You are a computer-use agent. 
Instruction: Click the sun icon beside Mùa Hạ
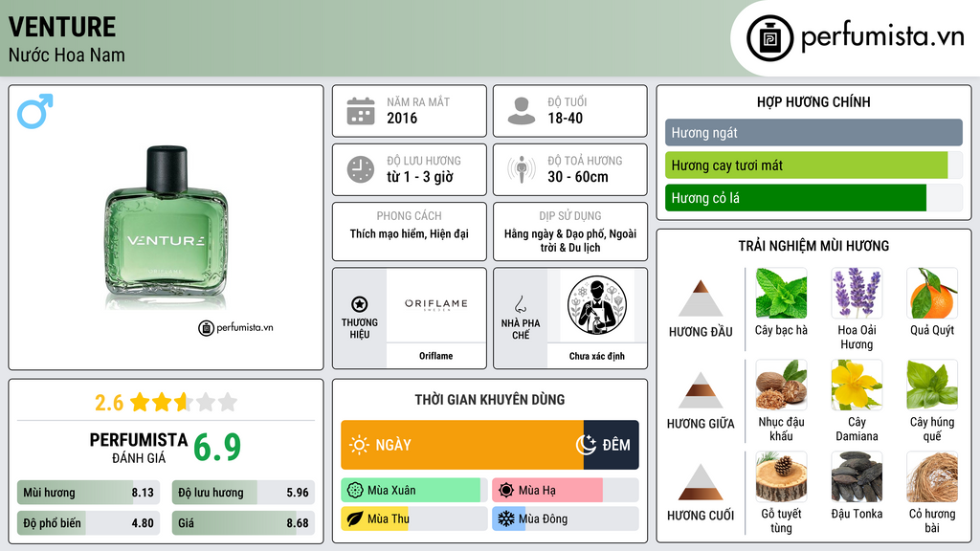506,491
